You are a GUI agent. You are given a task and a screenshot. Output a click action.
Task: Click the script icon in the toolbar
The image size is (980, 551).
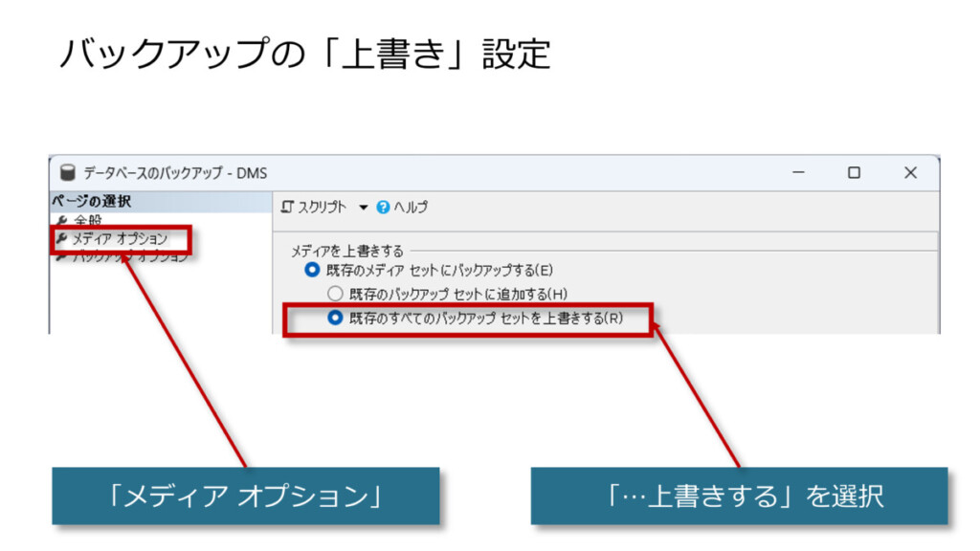click(287, 207)
